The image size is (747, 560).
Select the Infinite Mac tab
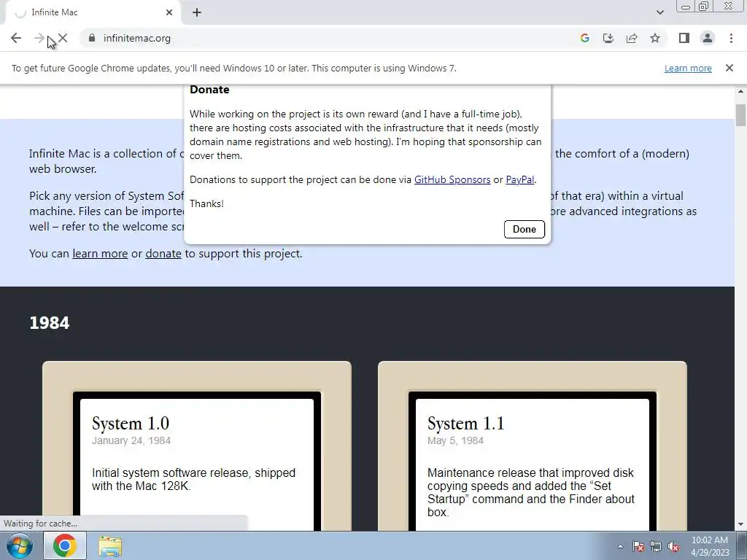pyautogui.click(x=93, y=12)
